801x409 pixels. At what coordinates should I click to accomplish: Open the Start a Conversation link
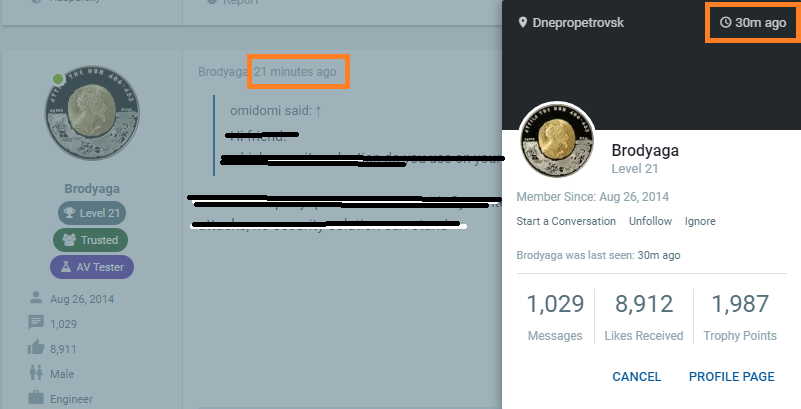566,221
